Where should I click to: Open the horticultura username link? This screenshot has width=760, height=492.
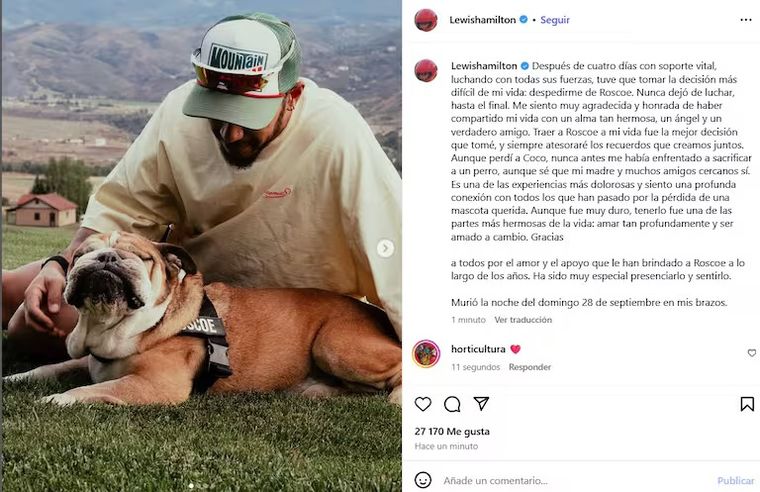point(477,349)
